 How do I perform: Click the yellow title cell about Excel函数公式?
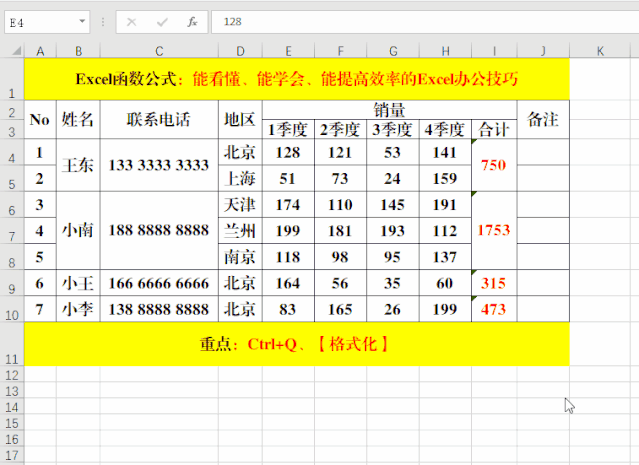[296, 78]
